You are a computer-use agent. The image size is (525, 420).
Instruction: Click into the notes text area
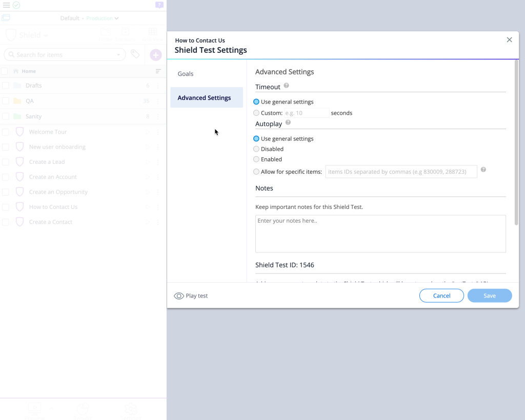[x=380, y=234]
